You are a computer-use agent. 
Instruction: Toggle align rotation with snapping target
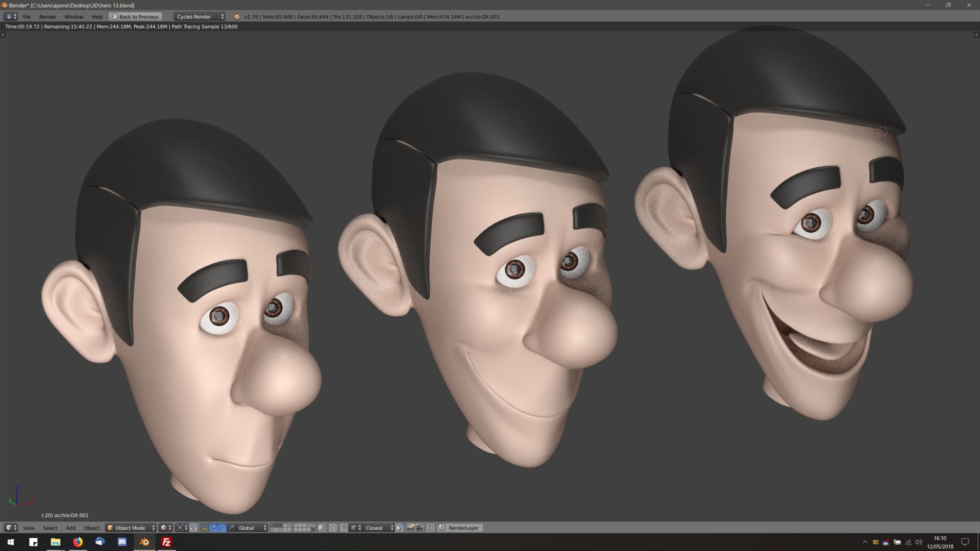399,528
